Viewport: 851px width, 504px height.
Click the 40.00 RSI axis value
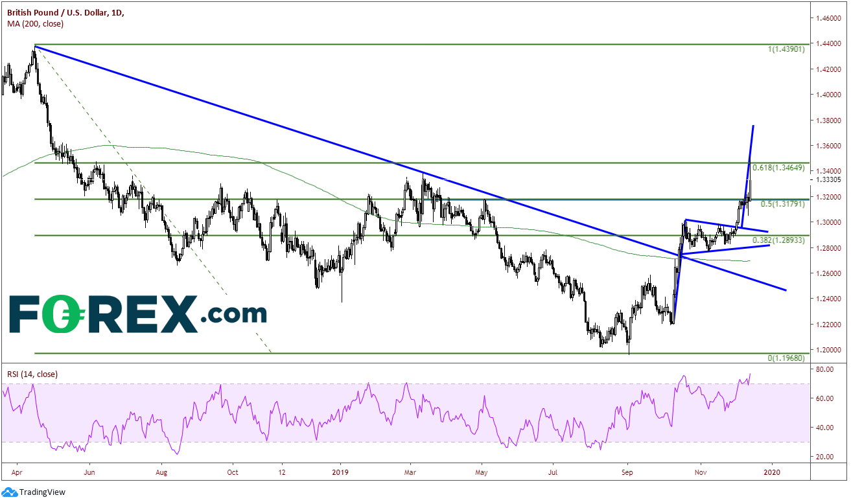click(823, 428)
